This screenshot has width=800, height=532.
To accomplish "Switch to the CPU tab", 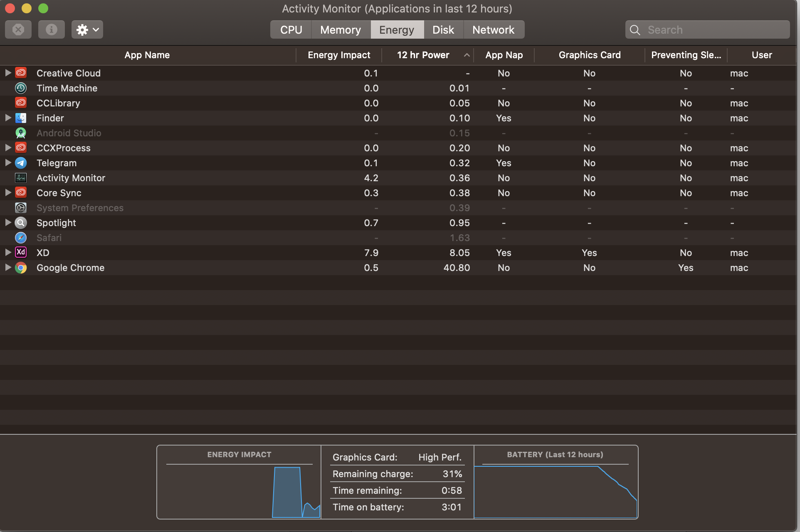I will [291, 30].
